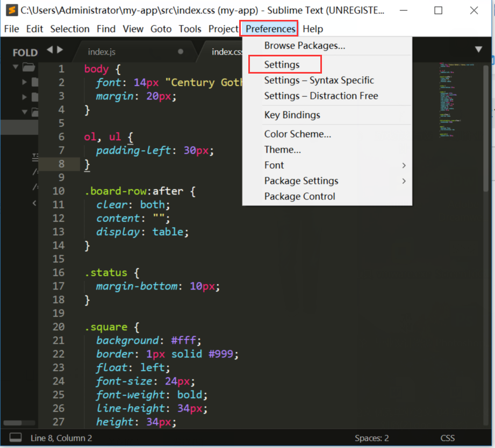495x448 pixels.
Task: Open the File menu
Action: (x=12, y=28)
